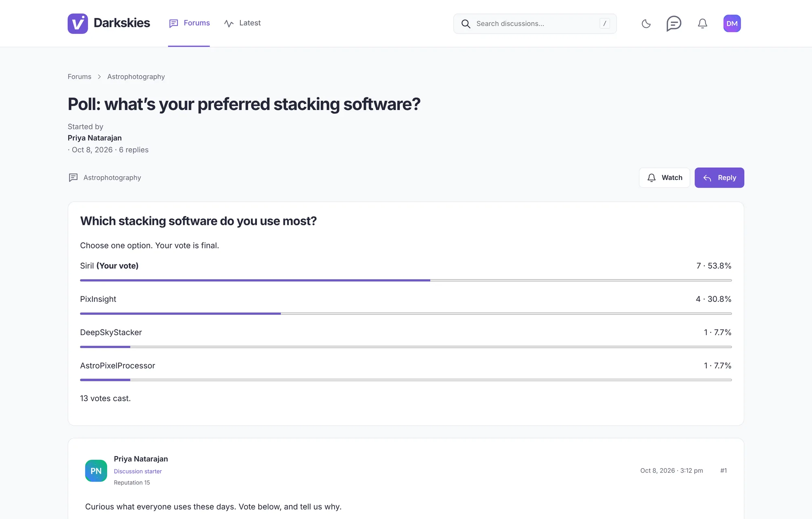This screenshot has height=519, width=812.
Task: Click the Darkskies logo icon
Action: 78,24
